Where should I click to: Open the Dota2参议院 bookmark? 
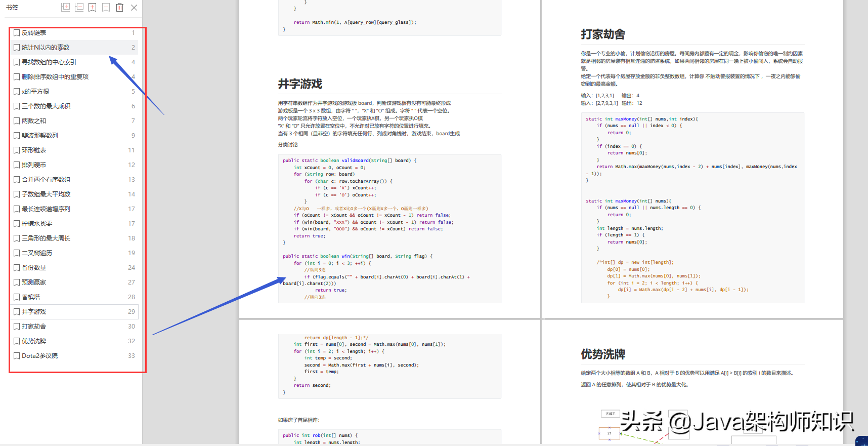[x=75, y=356]
